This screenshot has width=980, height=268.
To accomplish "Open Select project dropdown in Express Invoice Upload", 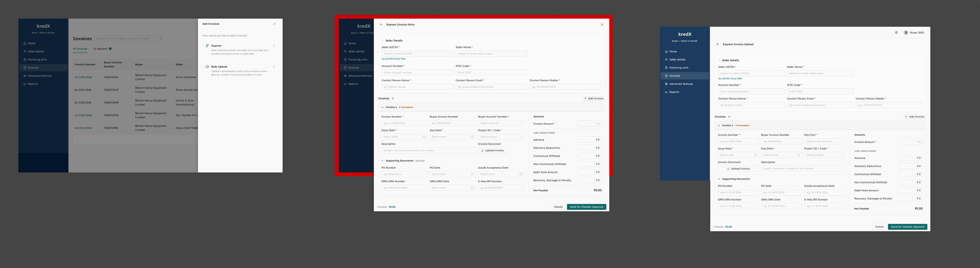I will click(824, 155).
